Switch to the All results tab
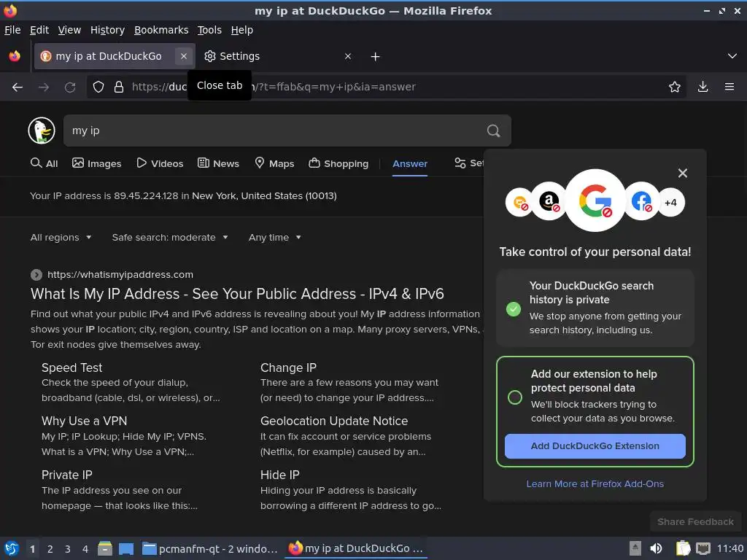 pos(44,163)
